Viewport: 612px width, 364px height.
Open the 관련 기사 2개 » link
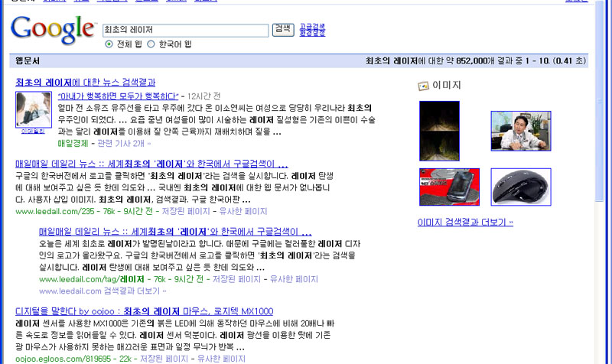click(124, 144)
